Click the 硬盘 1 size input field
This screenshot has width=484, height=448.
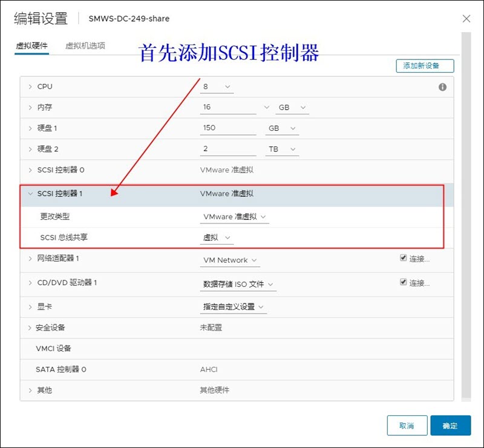point(227,128)
